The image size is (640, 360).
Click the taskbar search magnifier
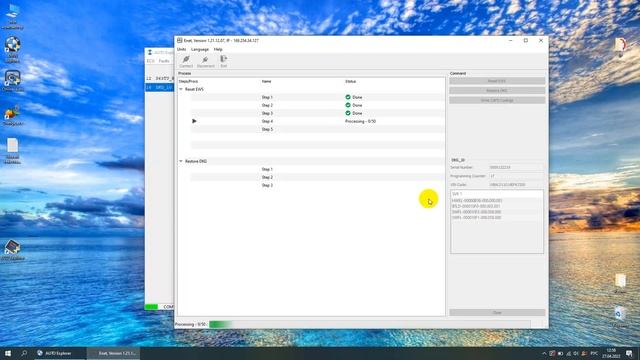point(24,353)
